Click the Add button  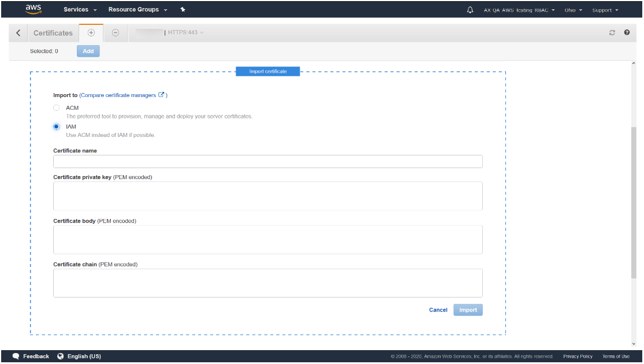click(88, 51)
